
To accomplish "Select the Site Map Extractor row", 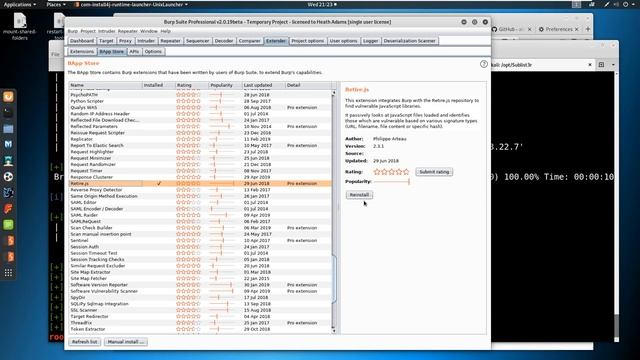I will coord(200,272).
